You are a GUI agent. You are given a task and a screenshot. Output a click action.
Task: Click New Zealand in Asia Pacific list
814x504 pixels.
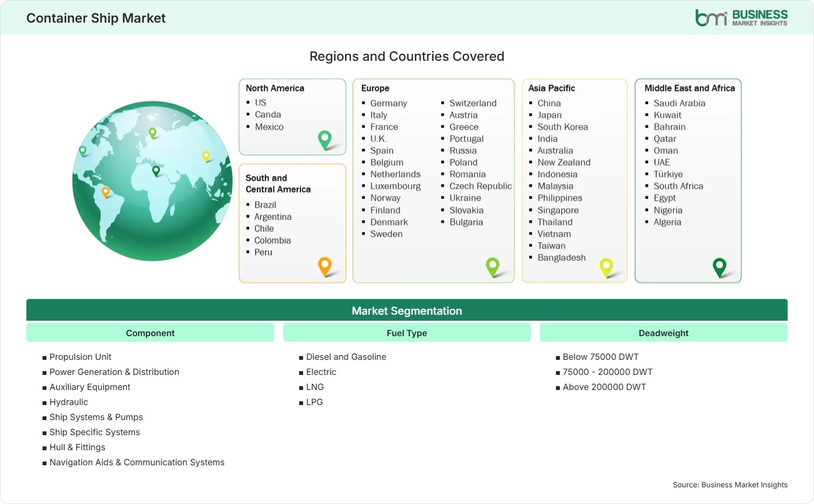point(564,162)
